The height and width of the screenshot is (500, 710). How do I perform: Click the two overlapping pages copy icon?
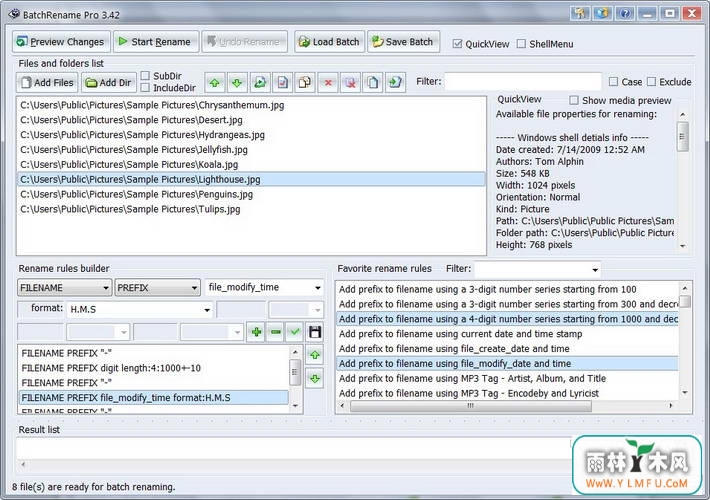tap(305, 82)
